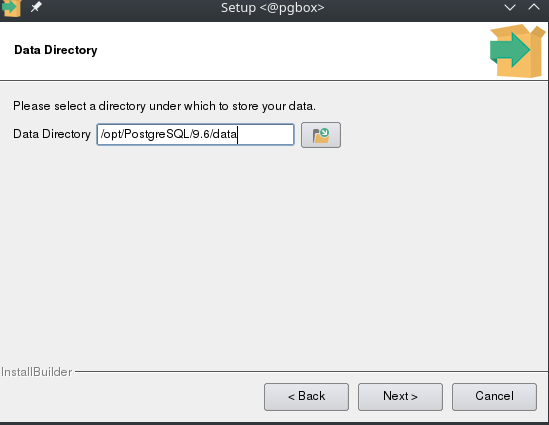
Task: Go to the previous step with Back
Action: click(306, 397)
